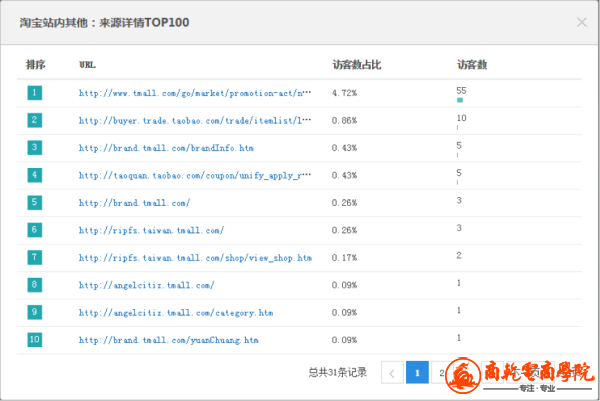
Task: Click rank badge number 9
Action: pyautogui.click(x=34, y=312)
